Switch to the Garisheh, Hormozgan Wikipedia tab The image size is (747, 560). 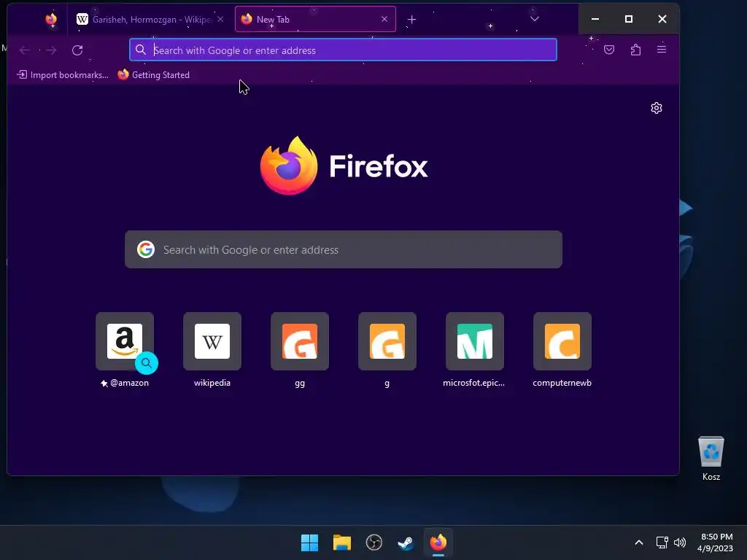[150, 19]
